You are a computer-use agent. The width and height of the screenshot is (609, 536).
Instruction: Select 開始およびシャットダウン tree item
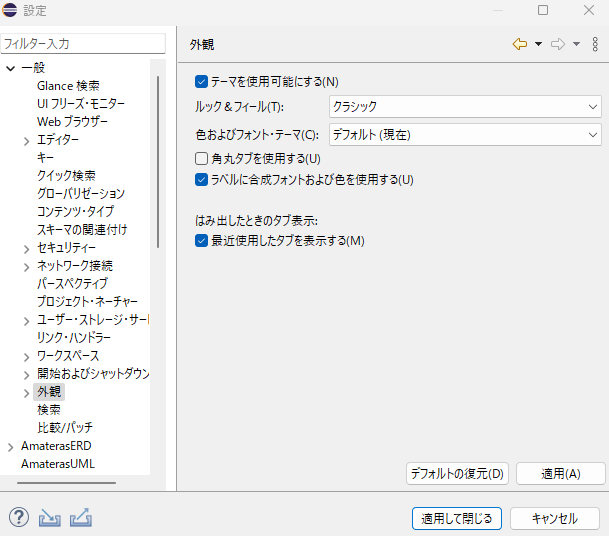(x=93, y=373)
